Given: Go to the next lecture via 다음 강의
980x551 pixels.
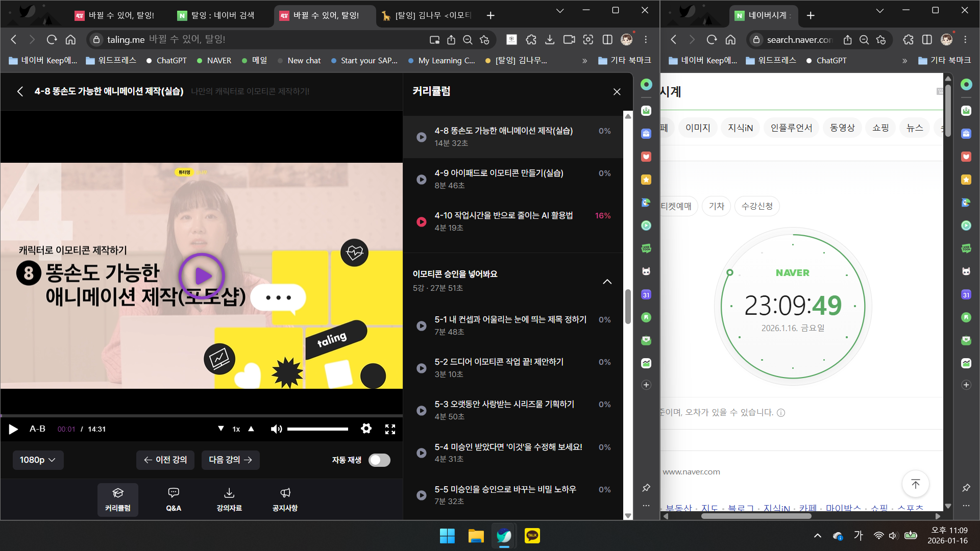Looking at the screenshot, I should [230, 460].
